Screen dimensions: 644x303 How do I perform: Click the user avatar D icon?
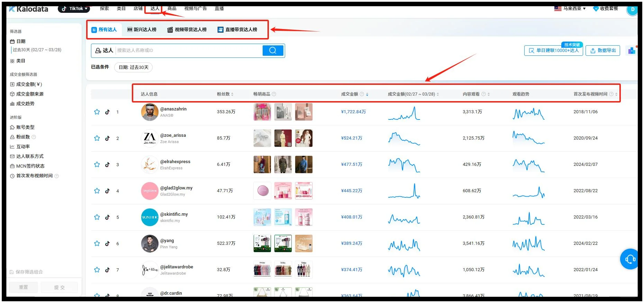[x=632, y=9]
